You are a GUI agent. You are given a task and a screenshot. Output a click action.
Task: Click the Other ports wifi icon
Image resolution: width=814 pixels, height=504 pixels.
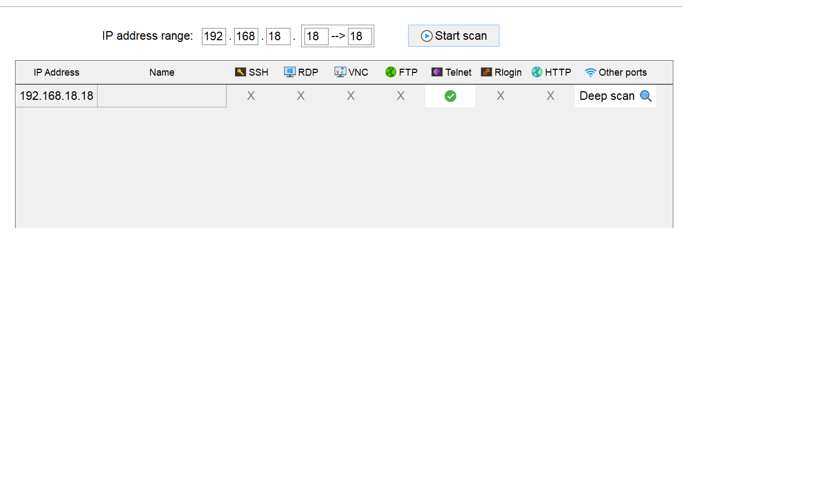(590, 72)
